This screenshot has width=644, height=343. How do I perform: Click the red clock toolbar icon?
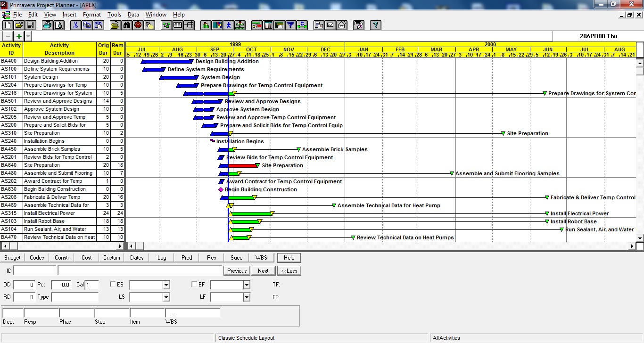tap(138, 25)
